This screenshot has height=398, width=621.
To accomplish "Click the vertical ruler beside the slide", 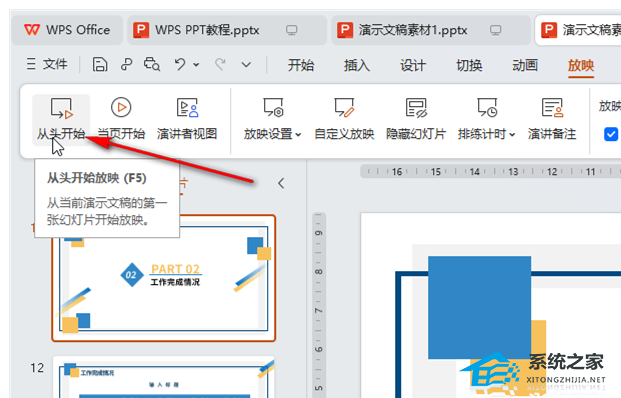I will coord(319,305).
